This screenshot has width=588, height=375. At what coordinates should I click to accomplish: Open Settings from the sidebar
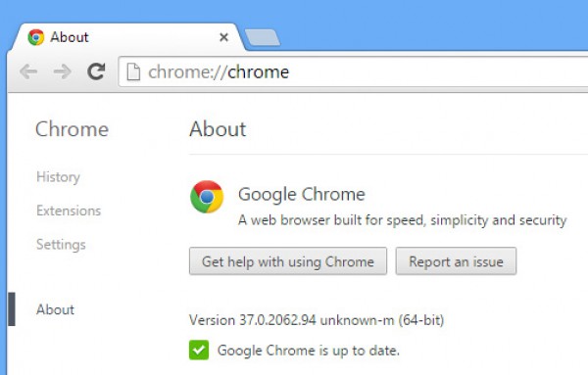[61, 245]
